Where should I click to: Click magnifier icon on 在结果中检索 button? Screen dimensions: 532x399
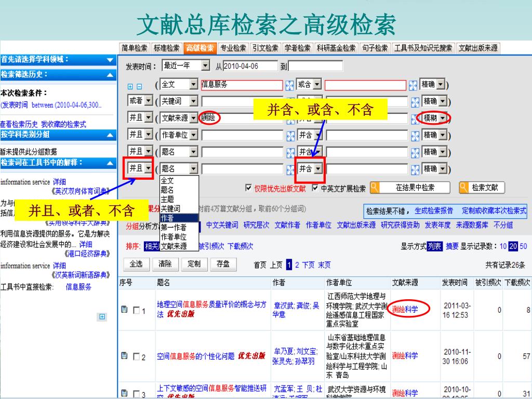[374, 188]
